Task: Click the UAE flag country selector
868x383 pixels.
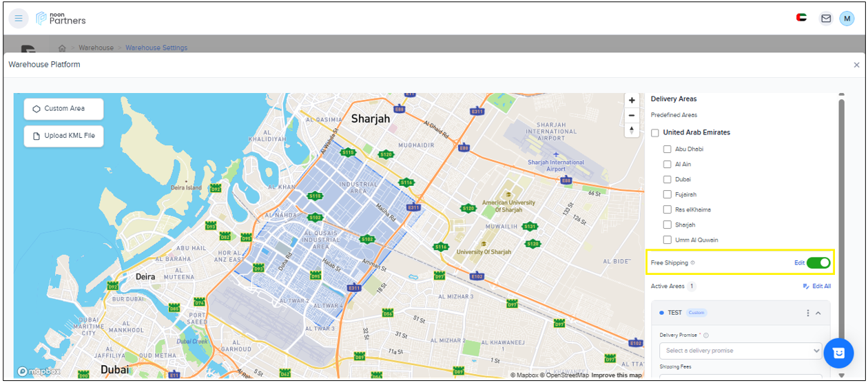Action: click(x=801, y=19)
